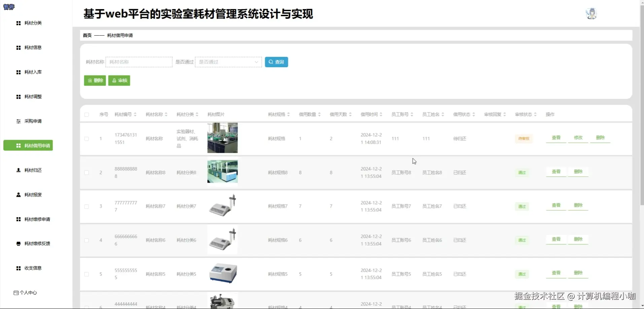Open 耗材信息 in the sidebar
The height and width of the screenshot is (309, 644).
point(33,48)
